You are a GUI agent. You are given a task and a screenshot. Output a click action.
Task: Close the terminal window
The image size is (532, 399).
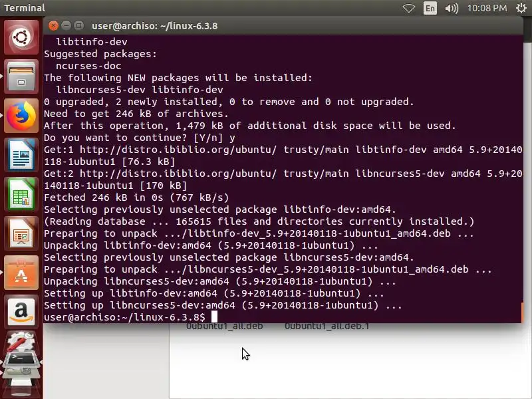(53, 26)
